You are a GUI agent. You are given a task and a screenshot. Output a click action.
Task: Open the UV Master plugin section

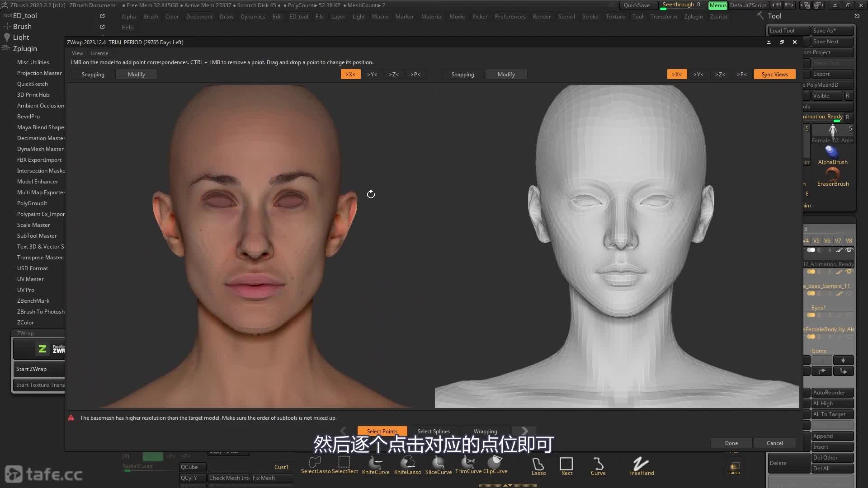tap(30, 279)
